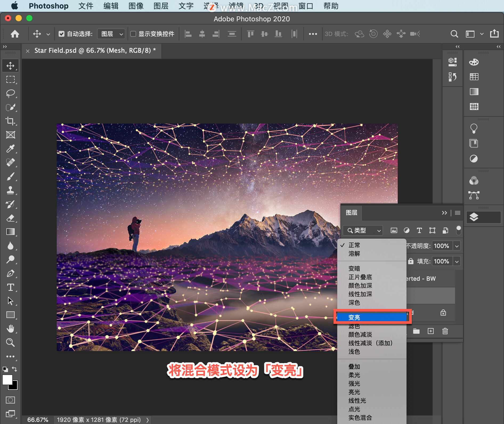Screen dimensions: 504x424
Task: Activate the Hand tool
Action: (10, 329)
